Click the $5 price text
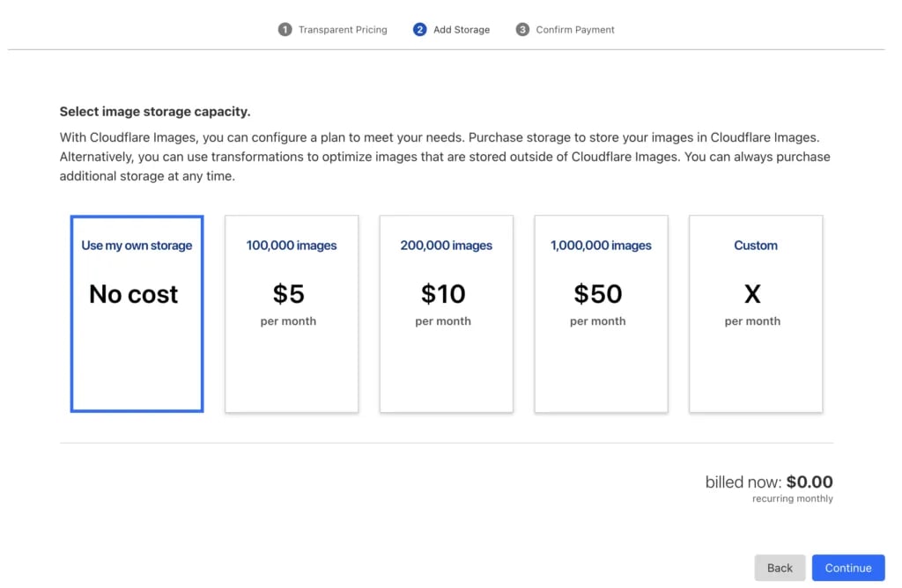This screenshot has height=588, width=902. pyautogui.click(x=288, y=294)
